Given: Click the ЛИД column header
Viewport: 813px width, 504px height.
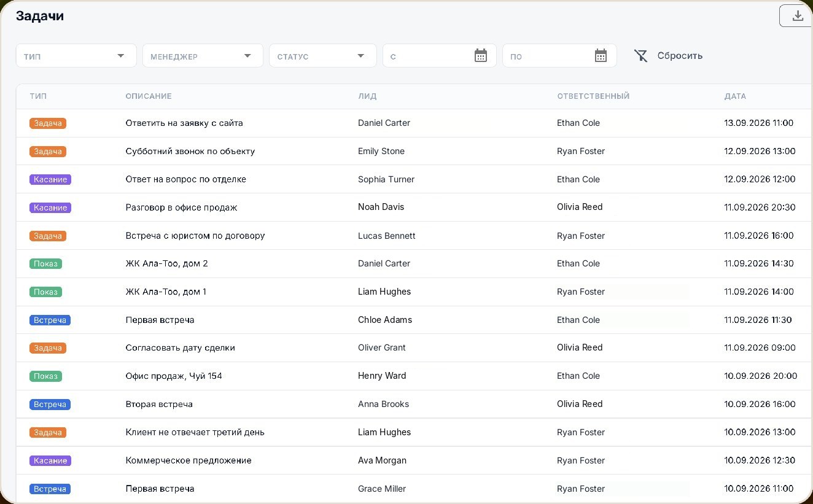Looking at the screenshot, I should (367, 96).
